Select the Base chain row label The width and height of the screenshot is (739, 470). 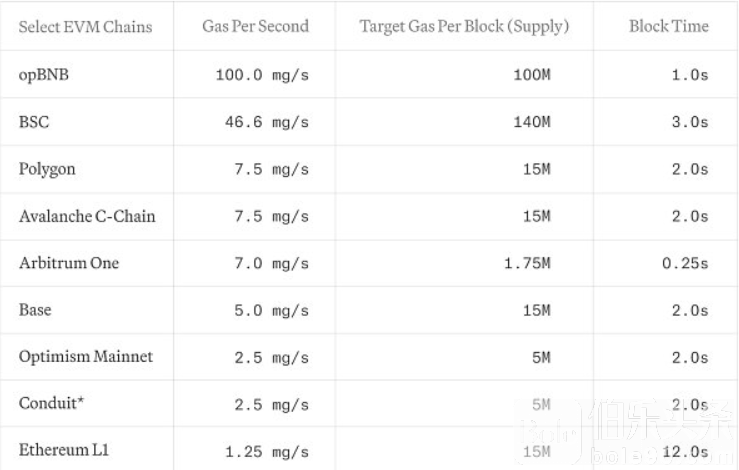coord(35,310)
